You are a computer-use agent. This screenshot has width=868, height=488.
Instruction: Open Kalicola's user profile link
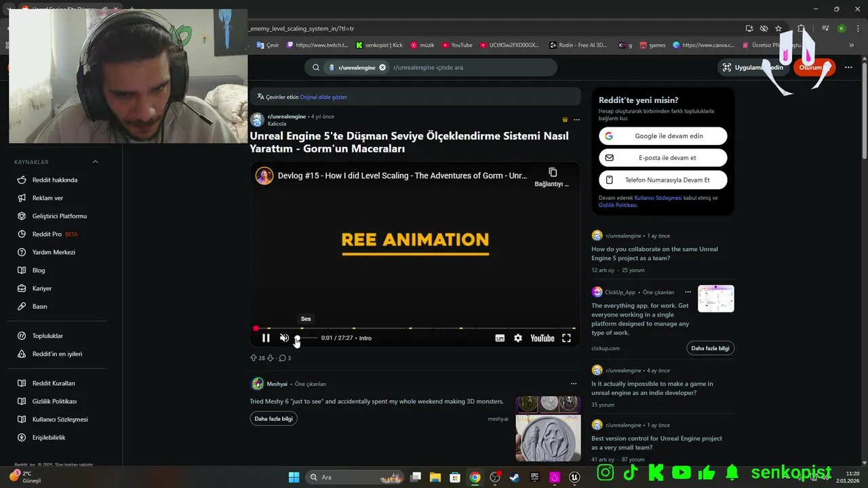277,124
